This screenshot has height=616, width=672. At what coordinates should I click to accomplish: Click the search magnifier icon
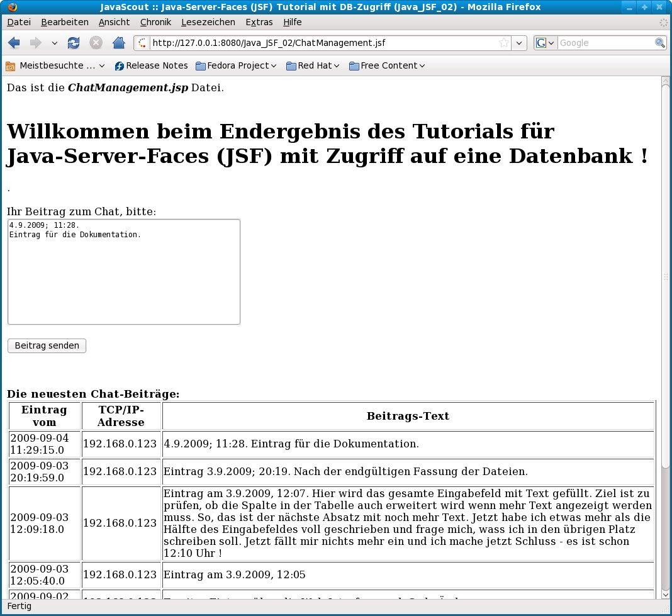coord(659,43)
